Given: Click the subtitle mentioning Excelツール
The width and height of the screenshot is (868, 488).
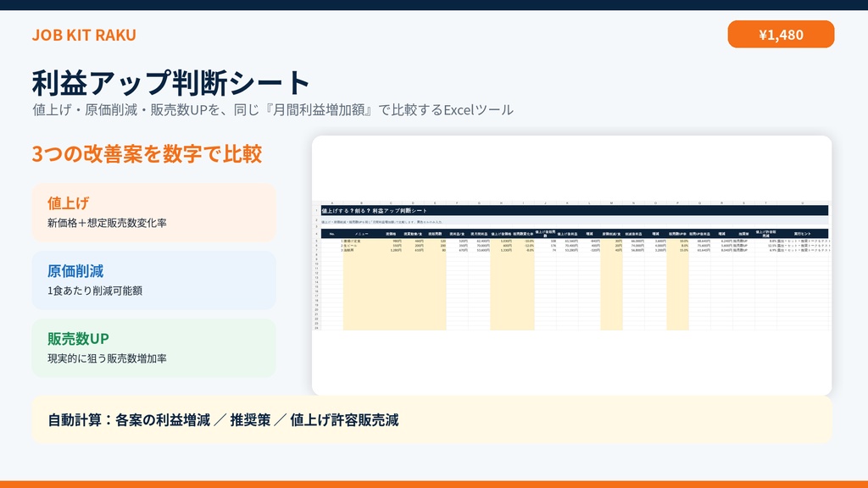Looking at the screenshot, I should (273, 109).
